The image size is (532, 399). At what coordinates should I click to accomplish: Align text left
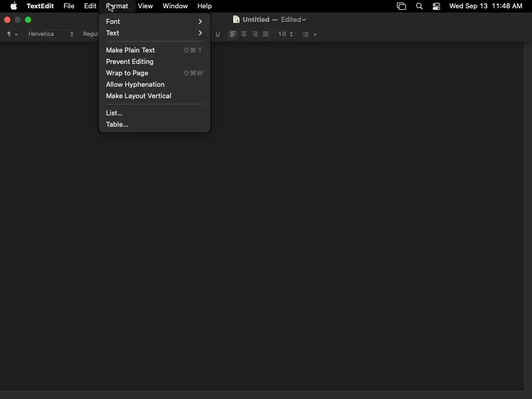coord(233,34)
